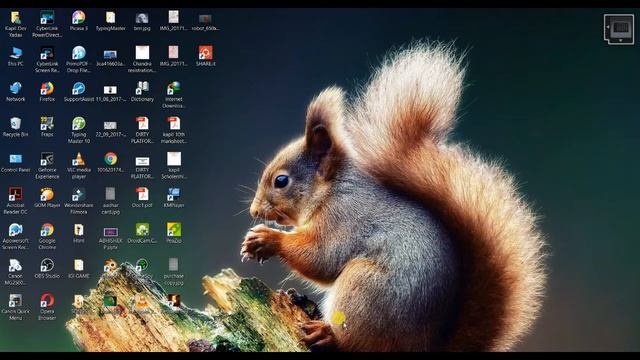The image size is (640, 360).
Task: Select the purchase copy.jpg file
Action: (x=174, y=272)
